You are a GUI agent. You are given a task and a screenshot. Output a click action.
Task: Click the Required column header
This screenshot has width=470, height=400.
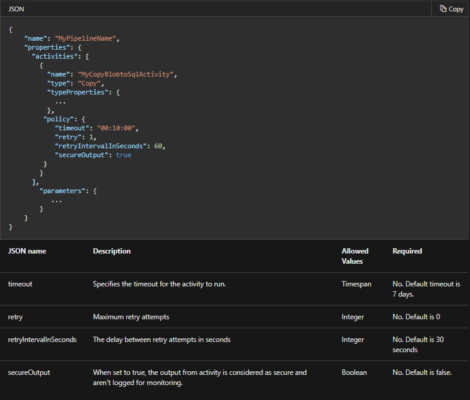click(x=407, y=251)
